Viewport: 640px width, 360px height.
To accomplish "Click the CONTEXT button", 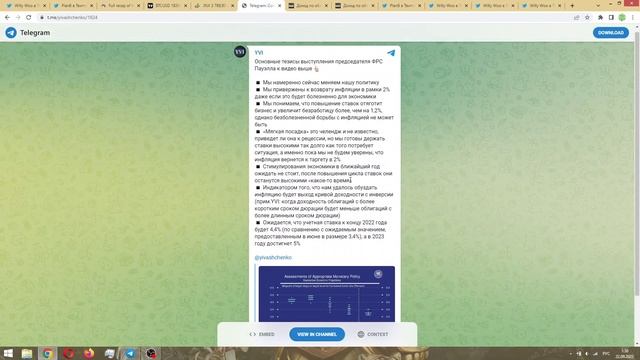I will [x=373, y=334].
